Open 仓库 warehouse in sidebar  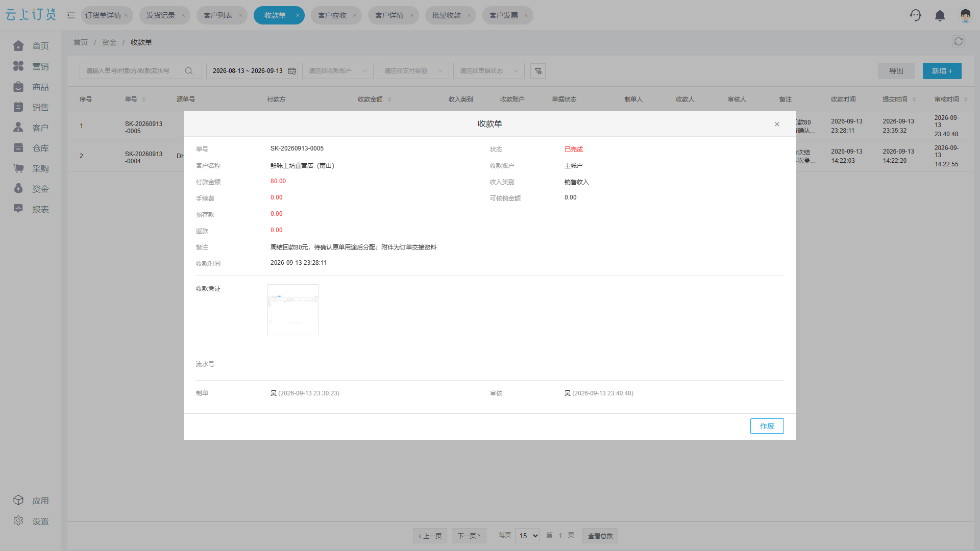[31, 148]
